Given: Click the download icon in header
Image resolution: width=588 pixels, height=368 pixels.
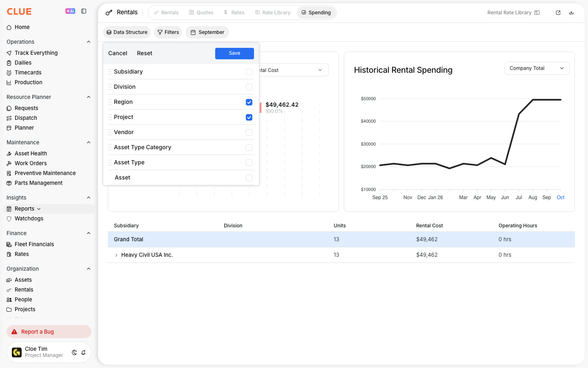Looking at the screenshot, I should tap(571, 13).
